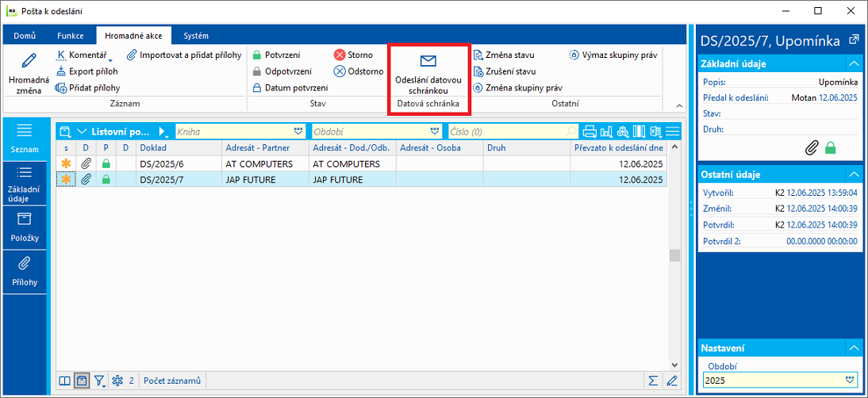
Task: Toggle the container icon in the status bar
Action: (x=82, y=381)
